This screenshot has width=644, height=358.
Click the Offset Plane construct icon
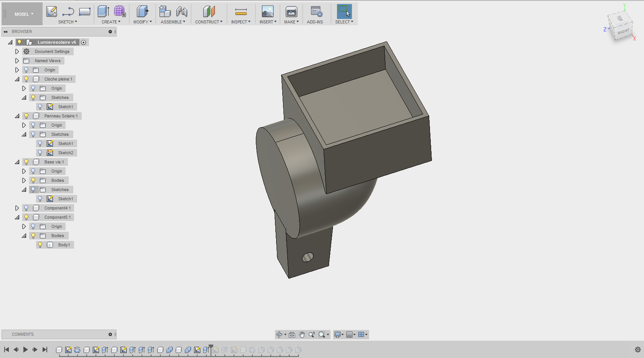click(x=209, y=12)
